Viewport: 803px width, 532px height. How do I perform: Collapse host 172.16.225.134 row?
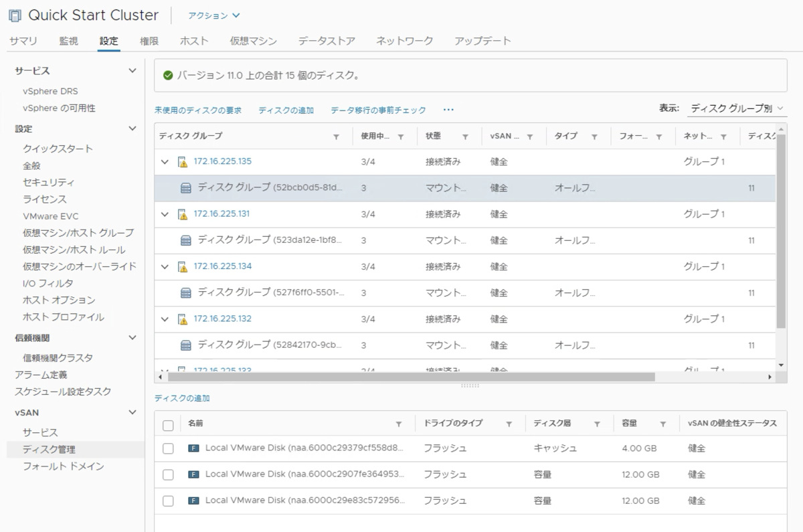pyautogui.click(x=165, y=266)
